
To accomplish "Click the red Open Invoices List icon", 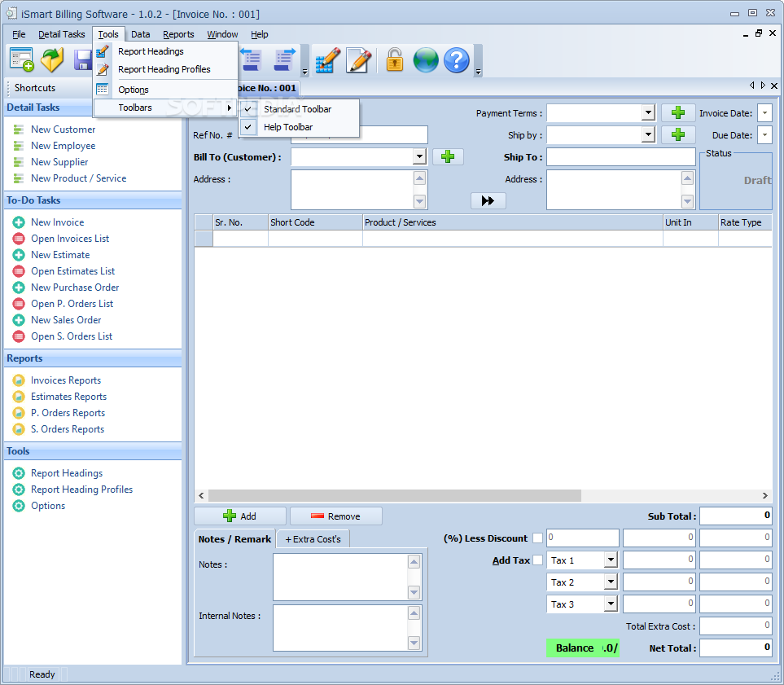I will [x=19, y=239].
